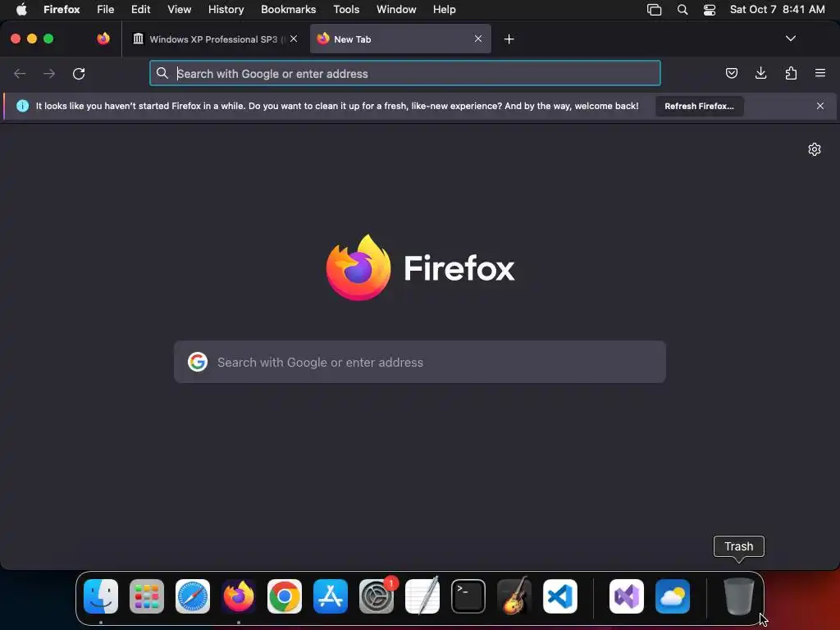Screen dimensions: 840x630
Task: Launch Safari from the Dock
Action: click(x=193, y=596)
